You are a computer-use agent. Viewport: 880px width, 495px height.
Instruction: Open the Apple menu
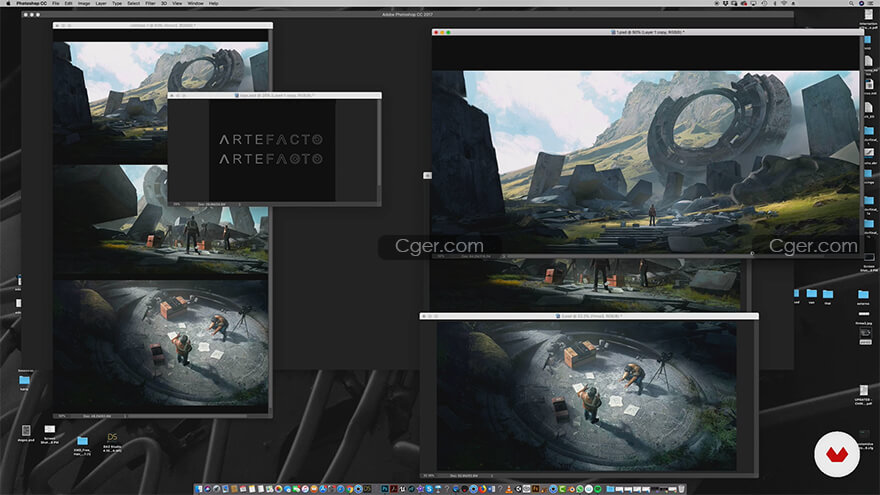(8, 3)
